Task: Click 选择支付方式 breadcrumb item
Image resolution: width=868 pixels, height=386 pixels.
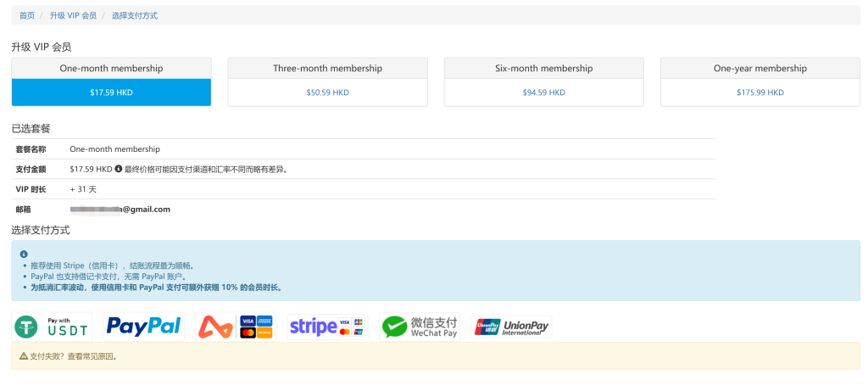Action: [x=135, y=15]
